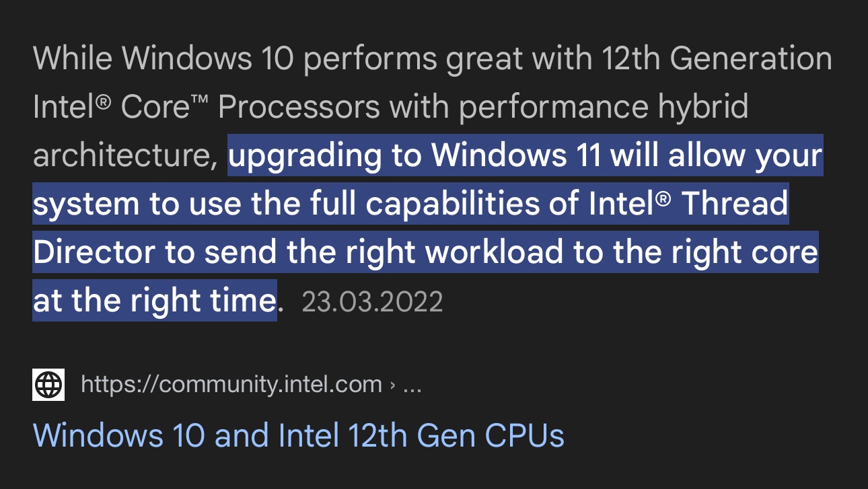Click the word 'Core™' in the snippet
The height and width of the screenshot is (489, 868).
click(x=164, y=108)
